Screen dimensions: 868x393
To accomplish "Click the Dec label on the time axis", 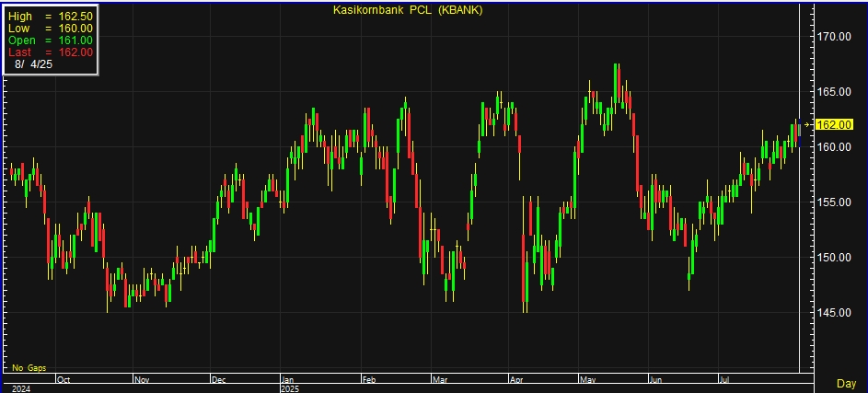I will (x=219, y=380).
